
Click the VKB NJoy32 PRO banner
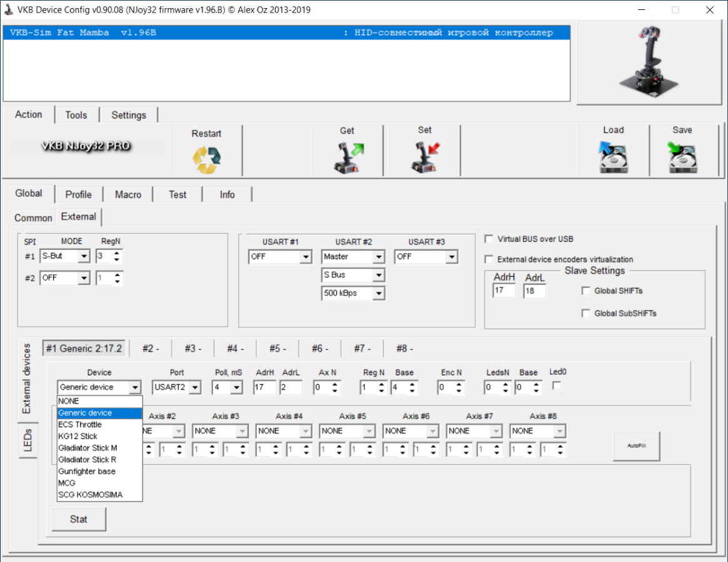click(86, 145)
